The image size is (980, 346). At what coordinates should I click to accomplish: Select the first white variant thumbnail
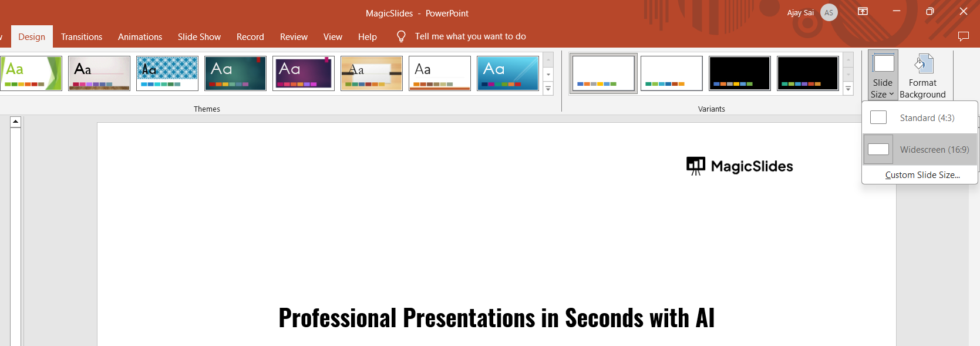(x=604, y=73)
